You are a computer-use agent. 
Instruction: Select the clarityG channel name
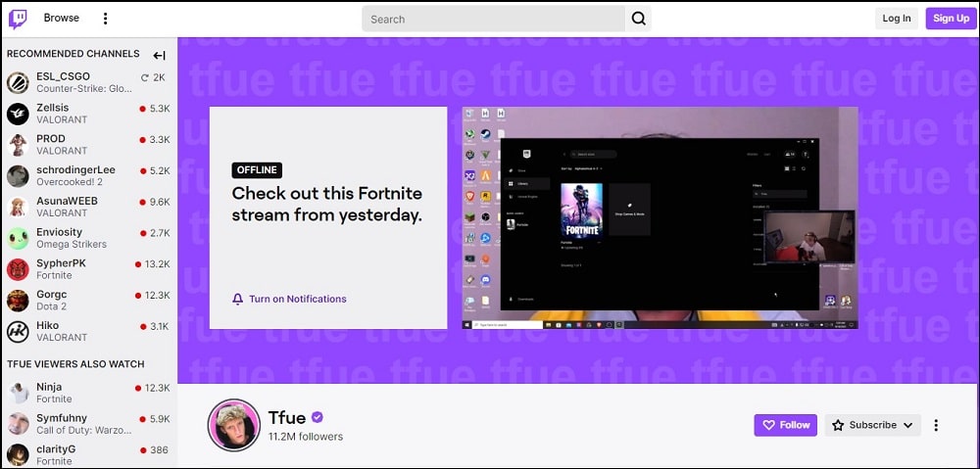pos(56,449)
